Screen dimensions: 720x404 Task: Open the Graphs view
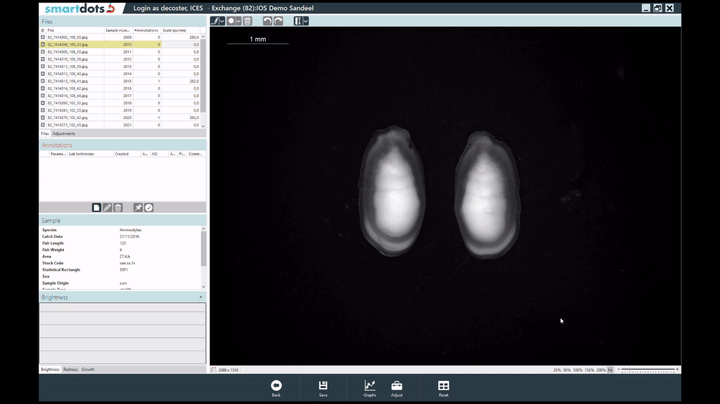click(x=370, y=388)
